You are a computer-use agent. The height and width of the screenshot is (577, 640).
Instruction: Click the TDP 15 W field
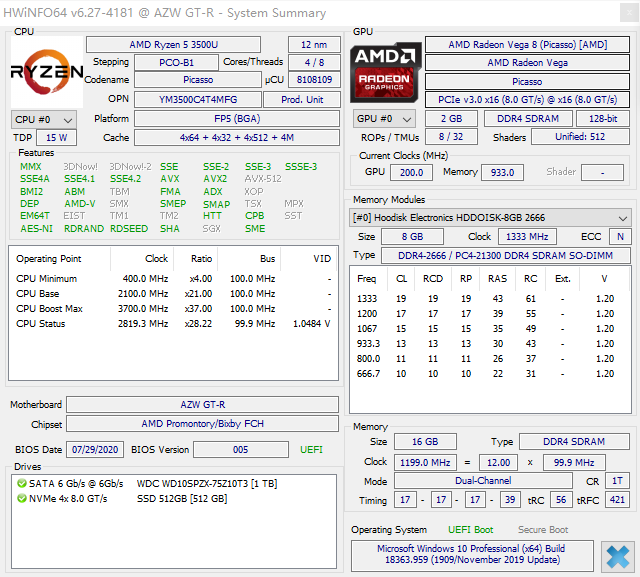point(56,138)
